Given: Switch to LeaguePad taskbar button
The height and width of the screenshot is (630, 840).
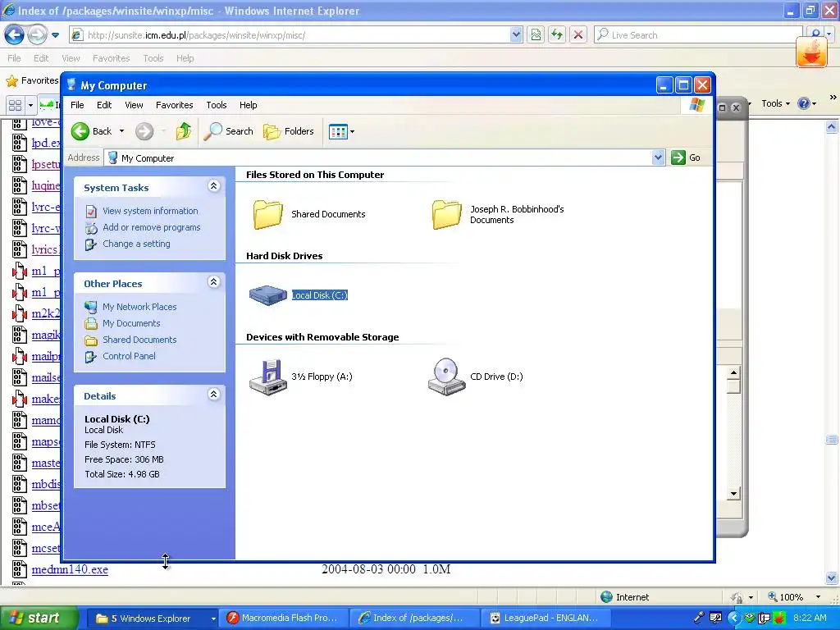Looking at the screenshot, I should pos(546,619).
